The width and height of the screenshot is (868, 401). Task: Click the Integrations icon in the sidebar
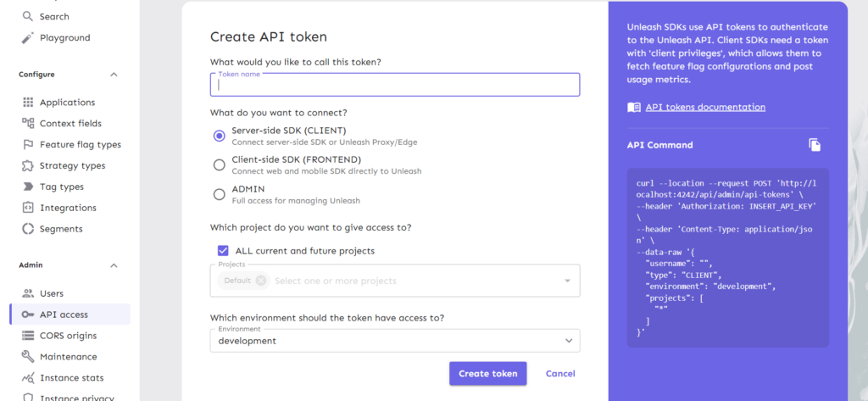(28, 208)
